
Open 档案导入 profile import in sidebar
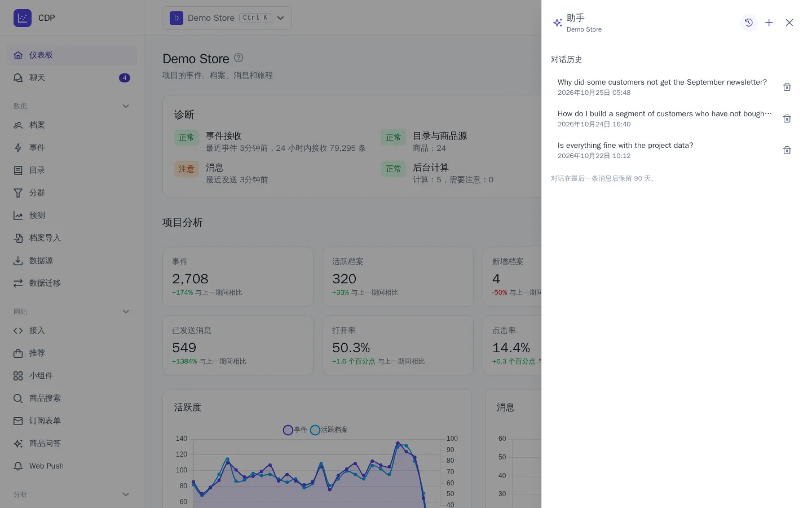(x=72, y=238)
